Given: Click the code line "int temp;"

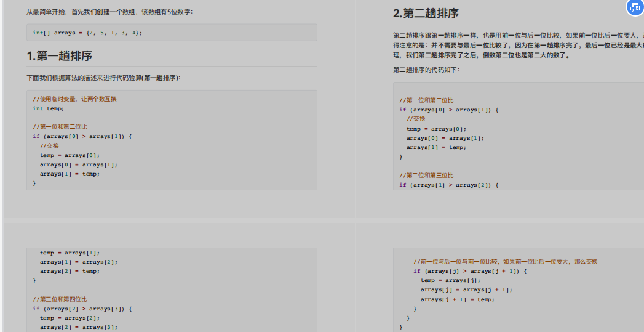Looking at the screenshot, I should click(49, 108).
